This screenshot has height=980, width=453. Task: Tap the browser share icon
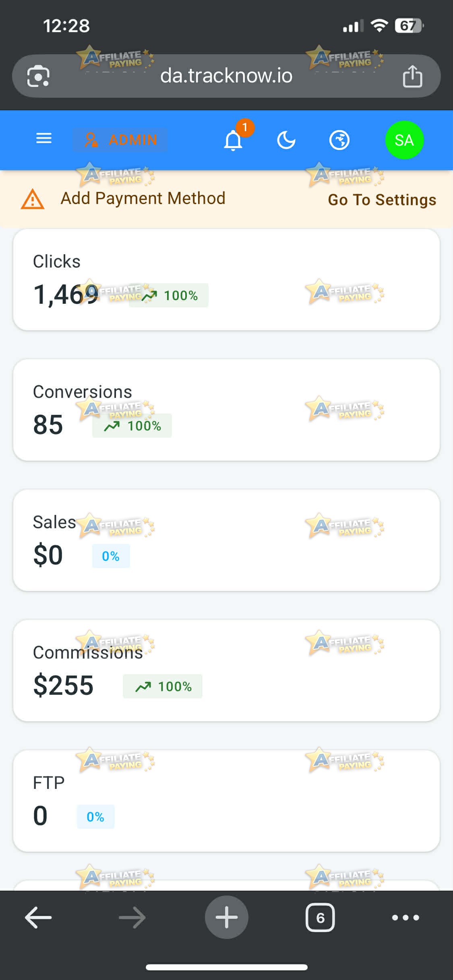[x=413, y=76]
